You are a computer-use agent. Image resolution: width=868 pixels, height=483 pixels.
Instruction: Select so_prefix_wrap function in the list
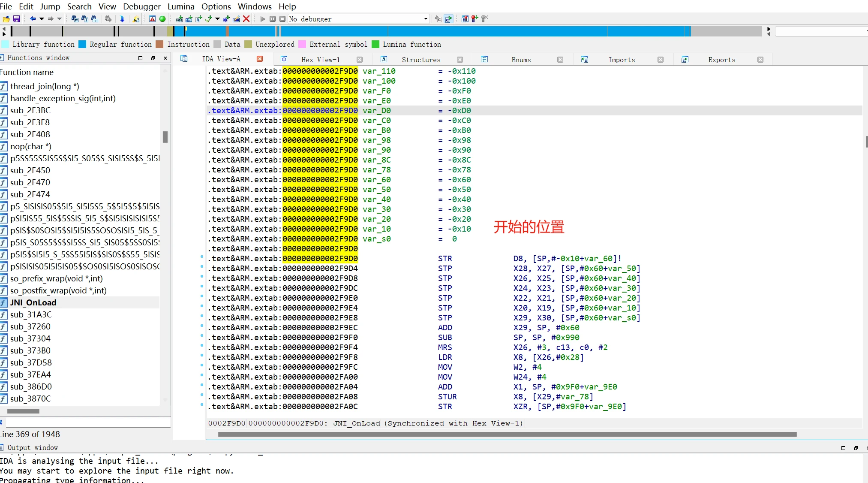tap(56, 278)
